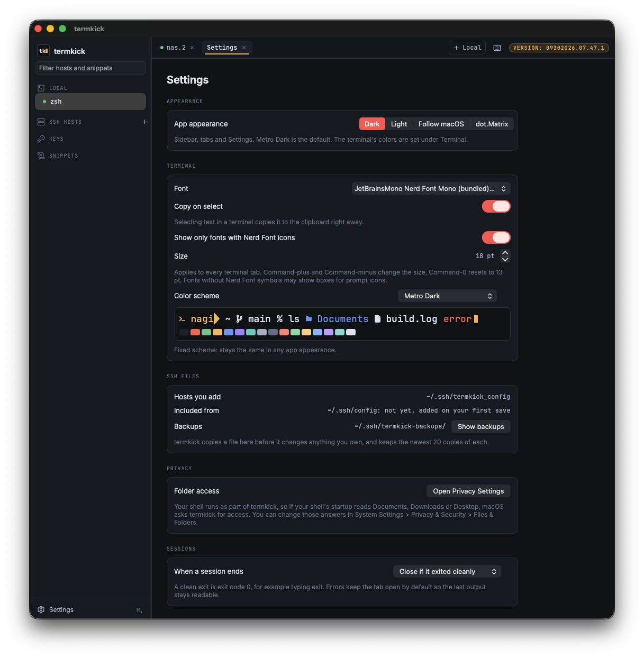The width and height of the screenshot is (644, 658).
Task: Click the folder icon before Documents in preview
Action: pos(309,319)
